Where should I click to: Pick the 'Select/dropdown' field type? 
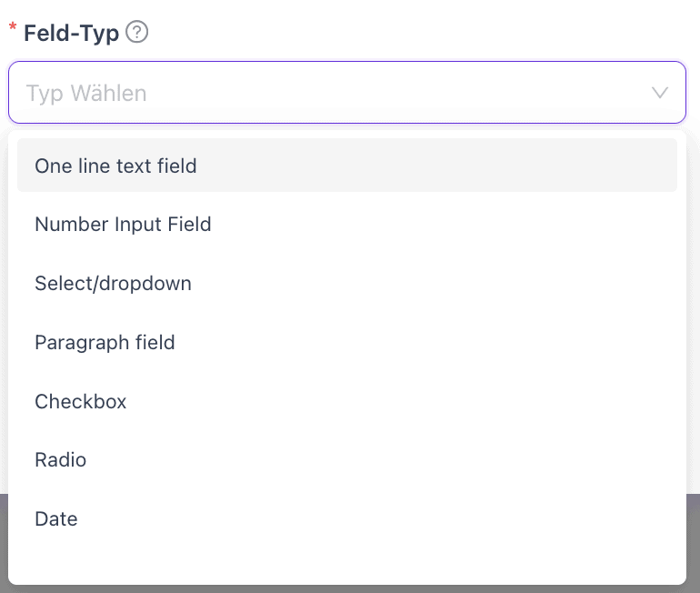click(x=113, y=283)
